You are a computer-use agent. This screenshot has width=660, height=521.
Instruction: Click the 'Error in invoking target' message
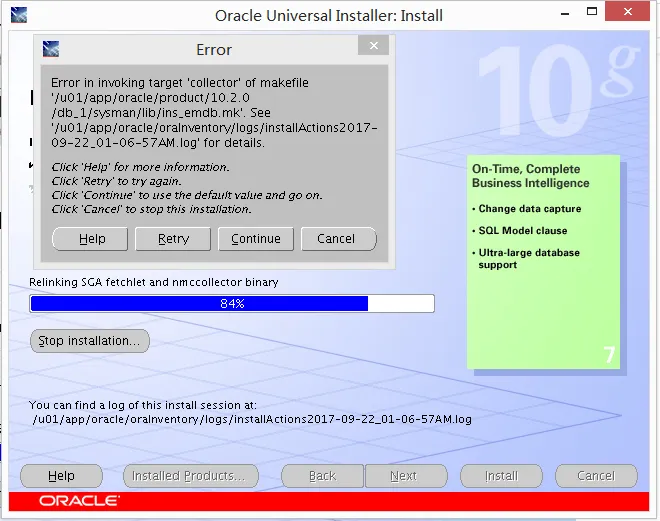(214, 113)
